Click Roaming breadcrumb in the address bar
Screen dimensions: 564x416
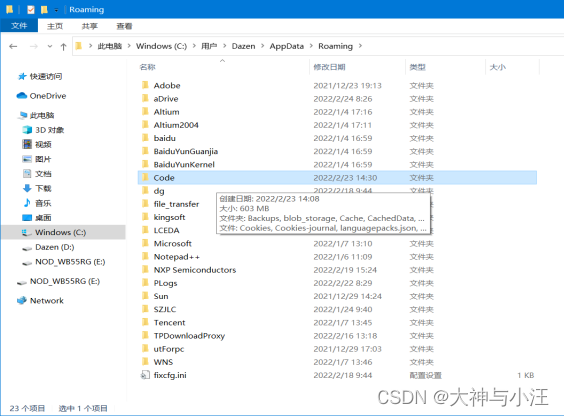[335, 46]
